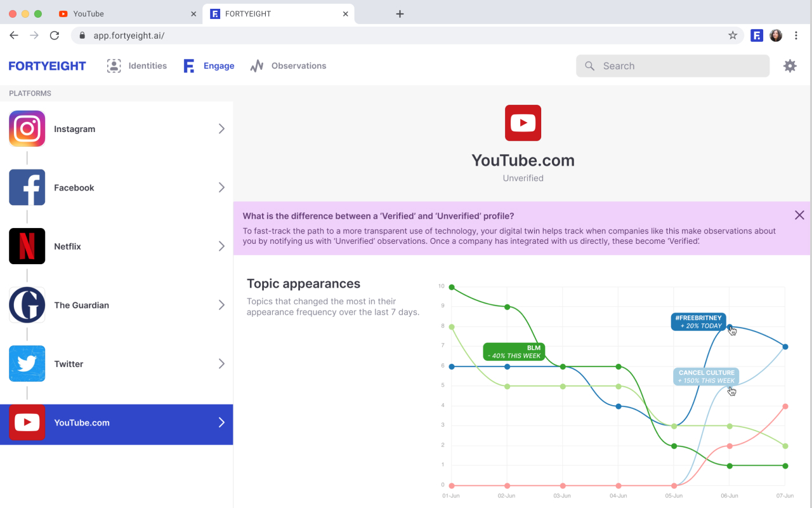Expand the Netflix row chevron
The image size is (812, 508).
tap(221, 246)
